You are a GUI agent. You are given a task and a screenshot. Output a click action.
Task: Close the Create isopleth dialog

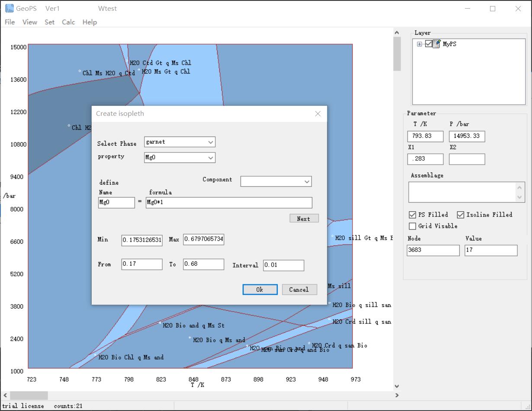point(318,114)
